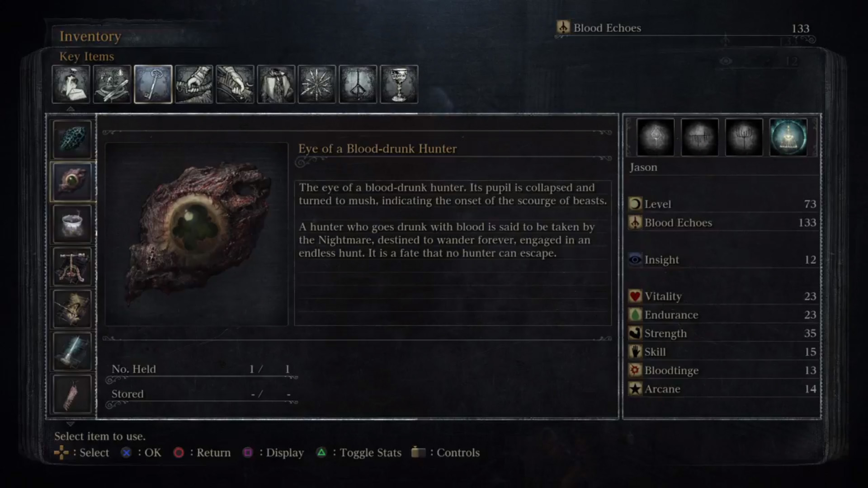Click the large eye item preview image

pos(197,234)
